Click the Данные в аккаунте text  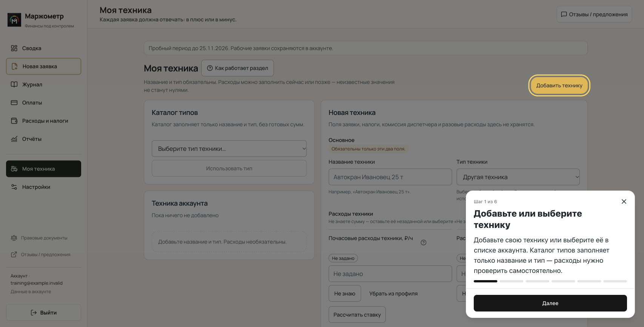(31, 291)
